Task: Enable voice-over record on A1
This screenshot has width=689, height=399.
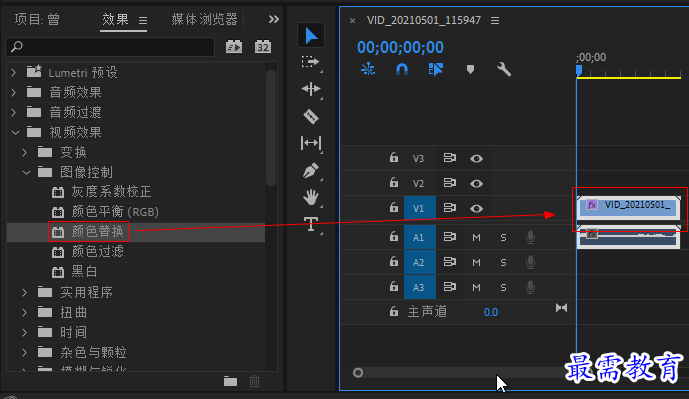Action: pos(530,237)
